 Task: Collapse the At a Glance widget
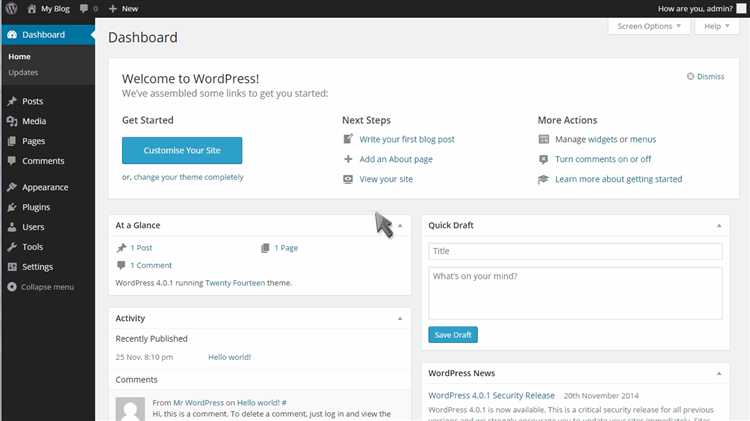click(400, 226)
